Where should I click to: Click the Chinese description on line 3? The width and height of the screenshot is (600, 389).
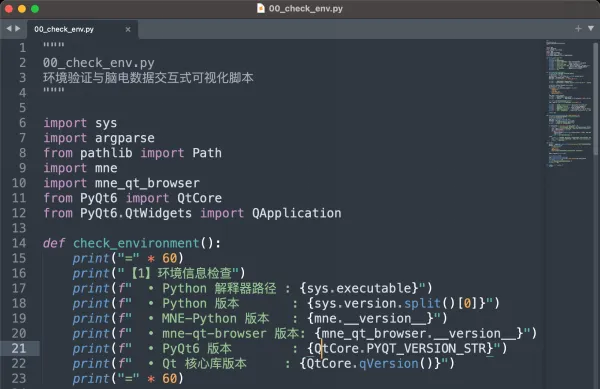point(148,78)
